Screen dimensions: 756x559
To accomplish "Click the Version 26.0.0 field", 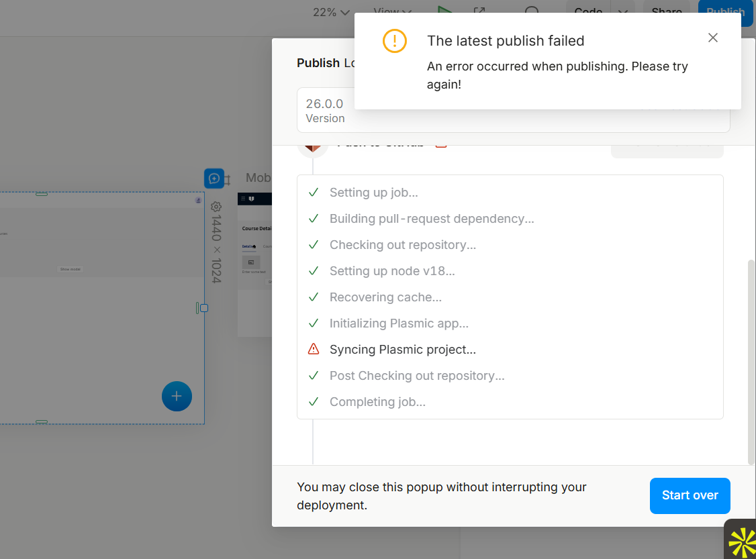I will 325,111.
